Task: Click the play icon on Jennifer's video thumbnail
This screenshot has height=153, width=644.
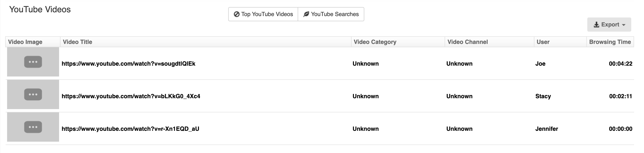Action: 33,127
